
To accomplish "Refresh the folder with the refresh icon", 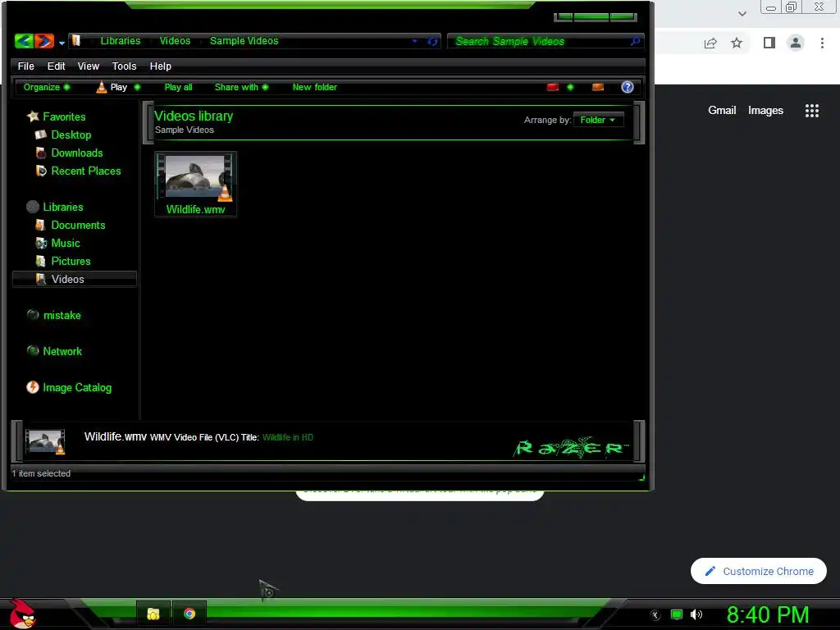I will 432,41.
